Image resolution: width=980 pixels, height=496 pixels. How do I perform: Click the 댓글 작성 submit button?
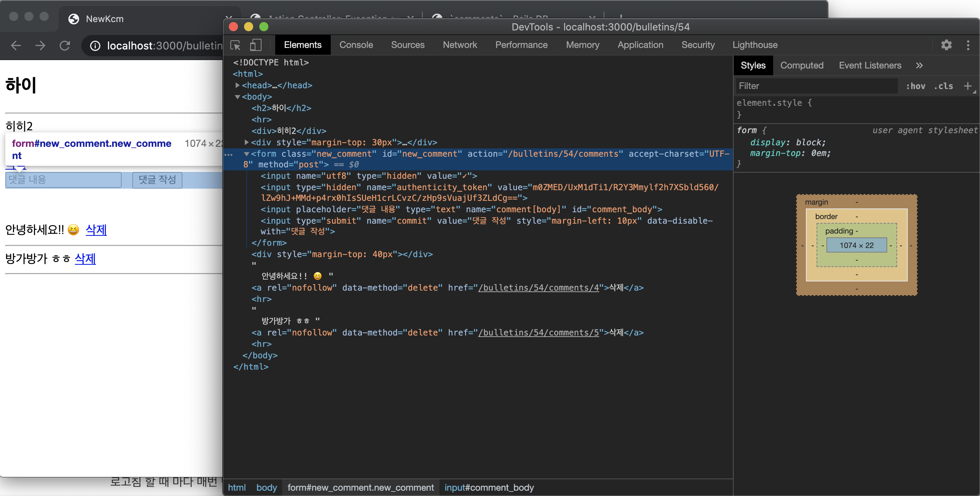(x=157, y=180)
